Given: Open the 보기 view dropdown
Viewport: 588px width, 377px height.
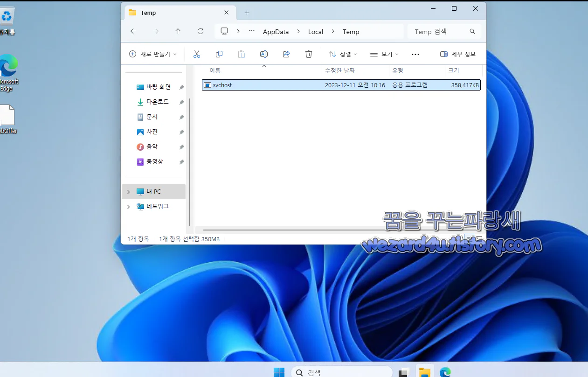Looking at the screenshot, I should (384, 54).
